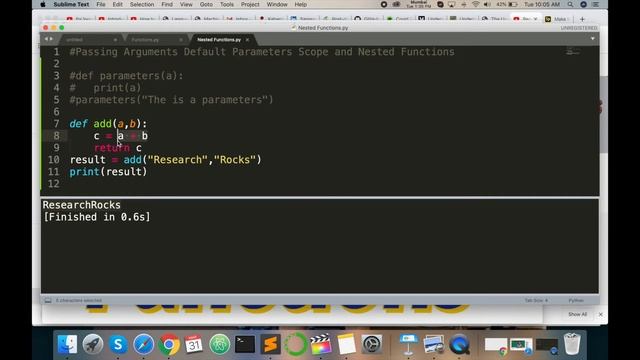Open Spotlight search magnifier icon
Image resolution: width=640 pixels, height=360 pixels.
tap(570, 4)
